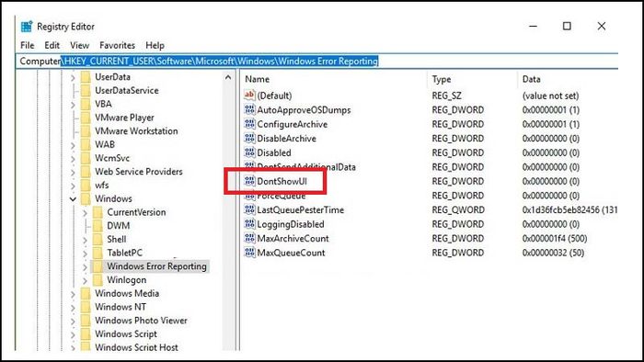Viewport: 644px width, 362px height.
Task: Open the Edit menu
Action: pyautogui.click(x=52, y=45)
